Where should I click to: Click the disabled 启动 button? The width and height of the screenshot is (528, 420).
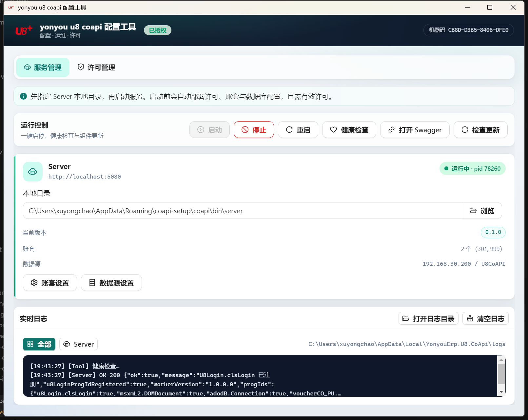coord(209,130)
